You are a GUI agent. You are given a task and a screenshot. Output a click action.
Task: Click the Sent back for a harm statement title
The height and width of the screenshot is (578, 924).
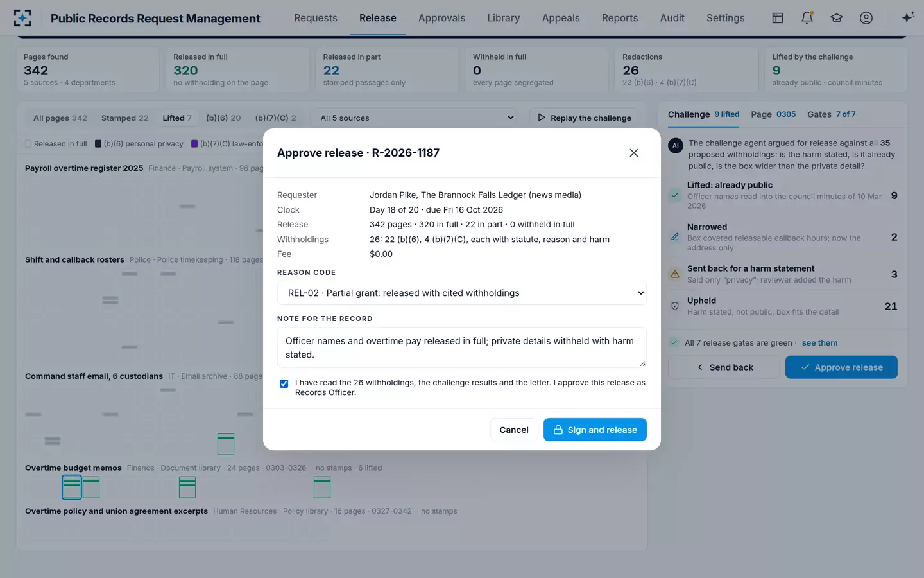751,268
